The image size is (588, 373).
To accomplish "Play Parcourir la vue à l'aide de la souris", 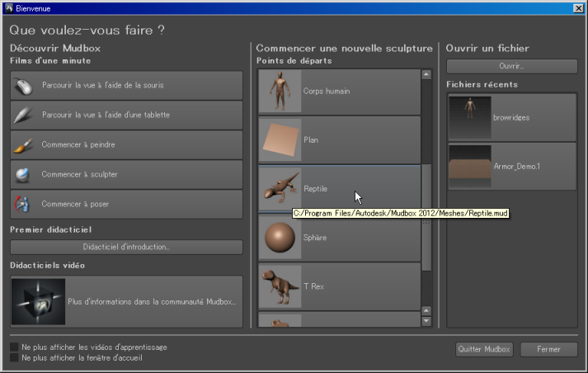I will [x=126, y=86].
